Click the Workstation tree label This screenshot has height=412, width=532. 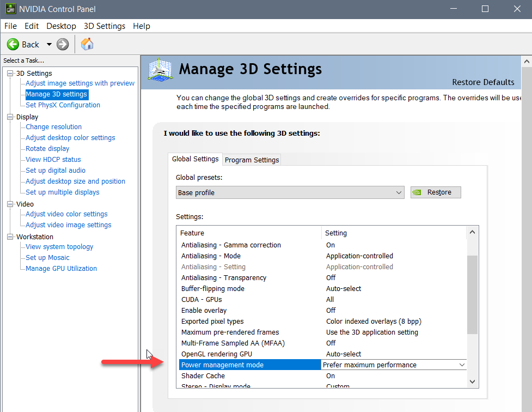coord(35,237)
